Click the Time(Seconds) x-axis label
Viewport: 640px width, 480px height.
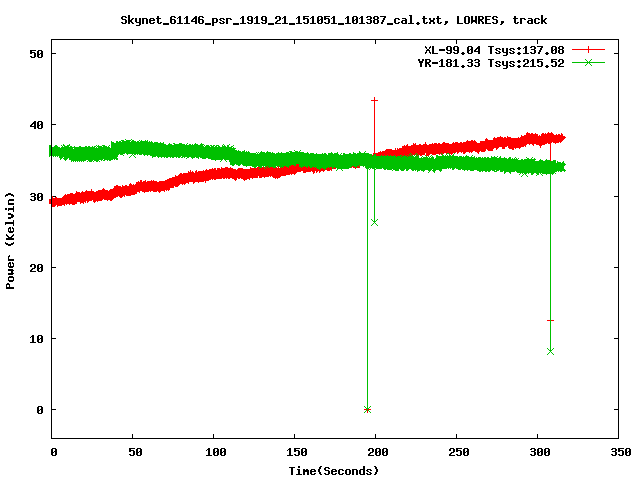click(333, 470)
